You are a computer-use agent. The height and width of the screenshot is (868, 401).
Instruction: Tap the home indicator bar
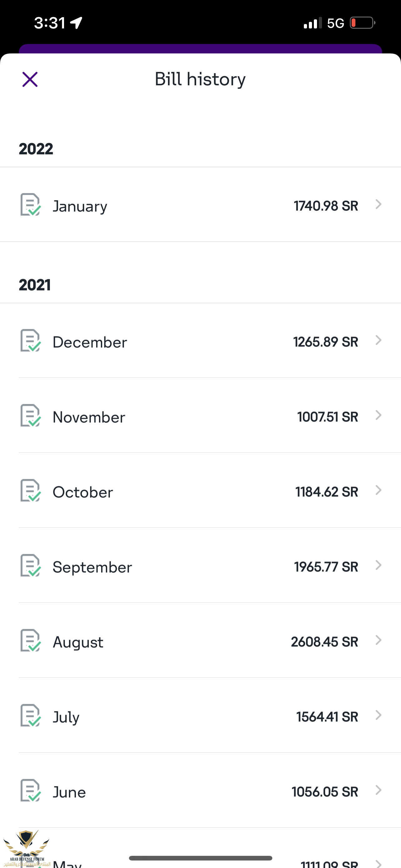point(200,858)
